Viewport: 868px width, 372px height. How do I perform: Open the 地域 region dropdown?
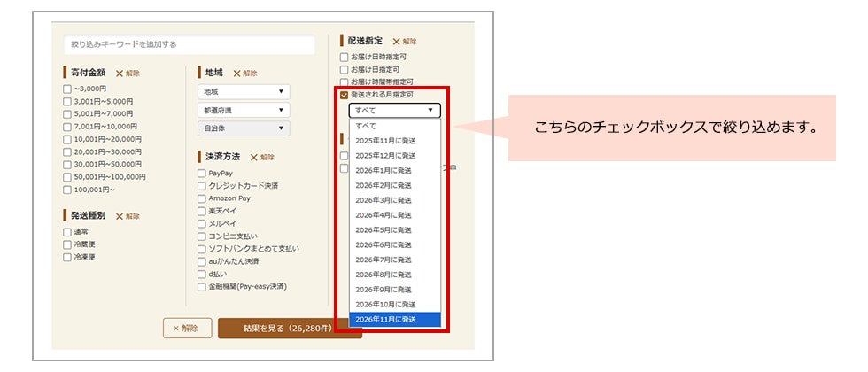(244, 92)
